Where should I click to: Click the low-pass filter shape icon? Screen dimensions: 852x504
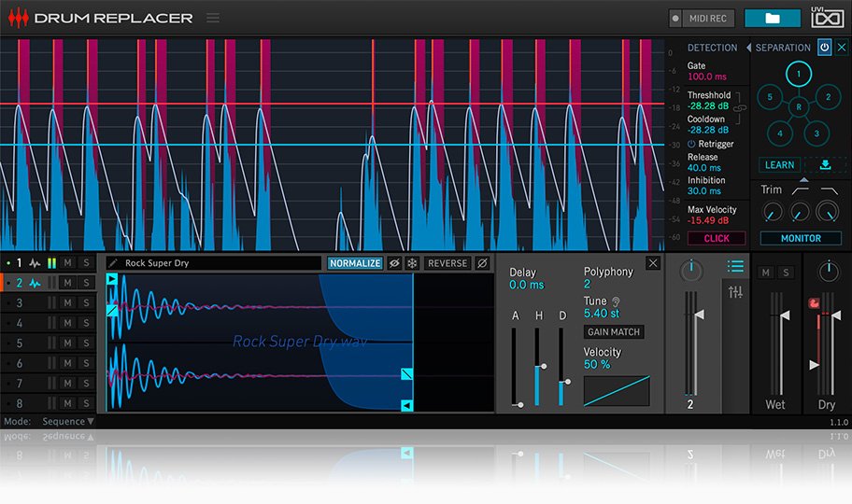pos(829,190)
